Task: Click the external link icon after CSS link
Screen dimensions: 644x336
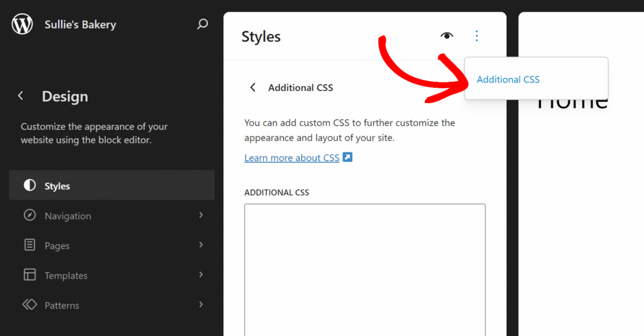Action: tap(347, 157)
